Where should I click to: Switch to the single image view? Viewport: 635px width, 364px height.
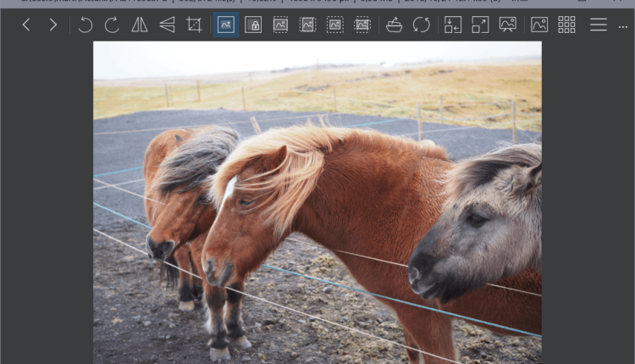539,25
